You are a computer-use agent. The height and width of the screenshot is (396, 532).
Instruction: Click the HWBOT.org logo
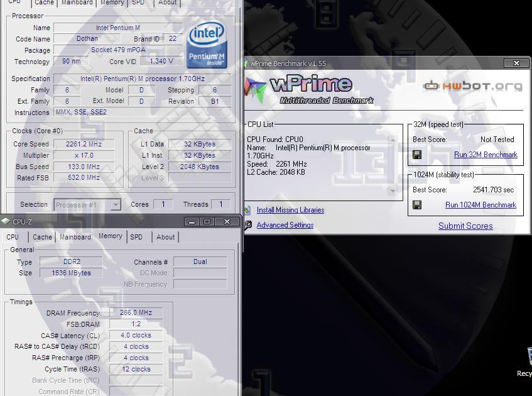pyautogui.click(x=473, y=85)
